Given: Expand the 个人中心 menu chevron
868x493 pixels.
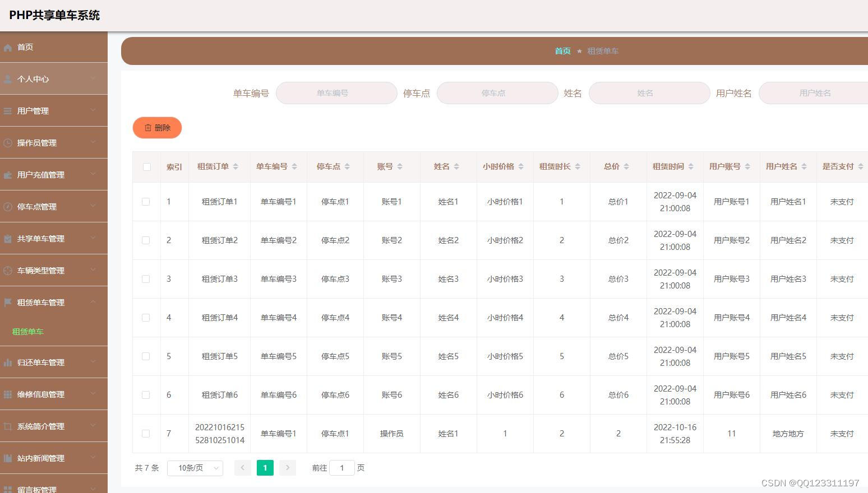Looking at the screenshot, I should 94,79.
